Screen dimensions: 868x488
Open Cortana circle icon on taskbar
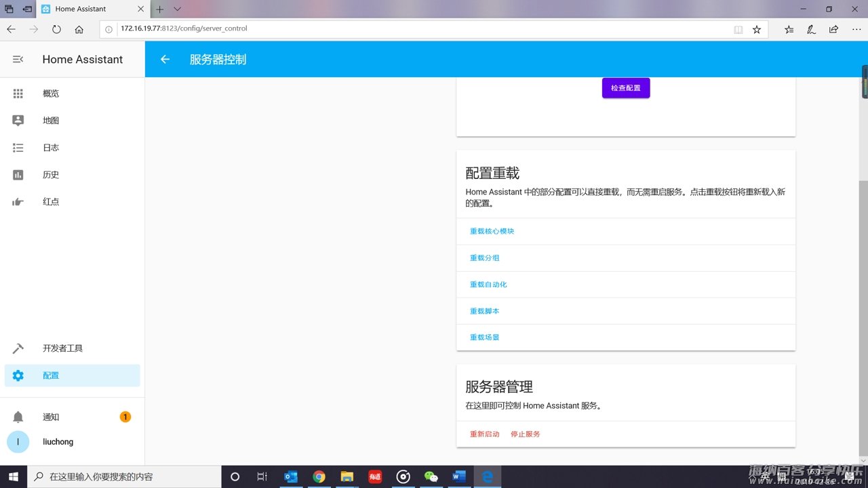235,476
